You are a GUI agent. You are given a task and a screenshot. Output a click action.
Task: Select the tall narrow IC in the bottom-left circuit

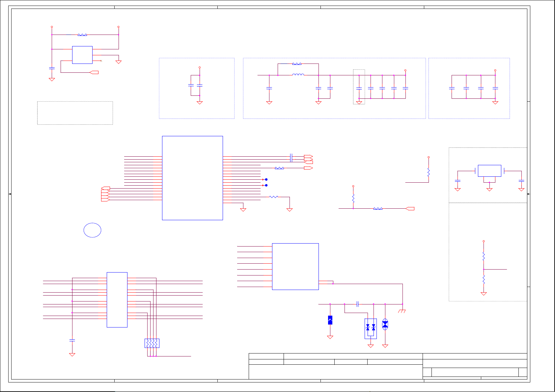[117, 300]
